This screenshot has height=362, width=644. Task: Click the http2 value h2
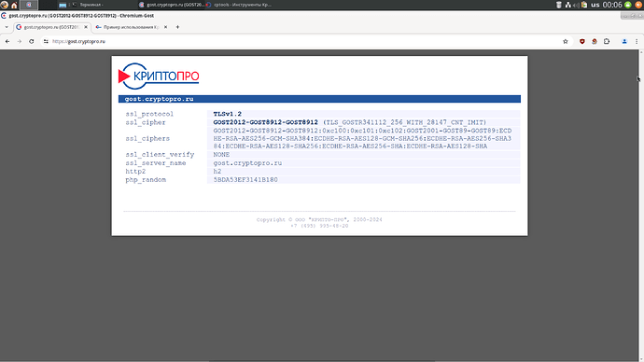217,171
